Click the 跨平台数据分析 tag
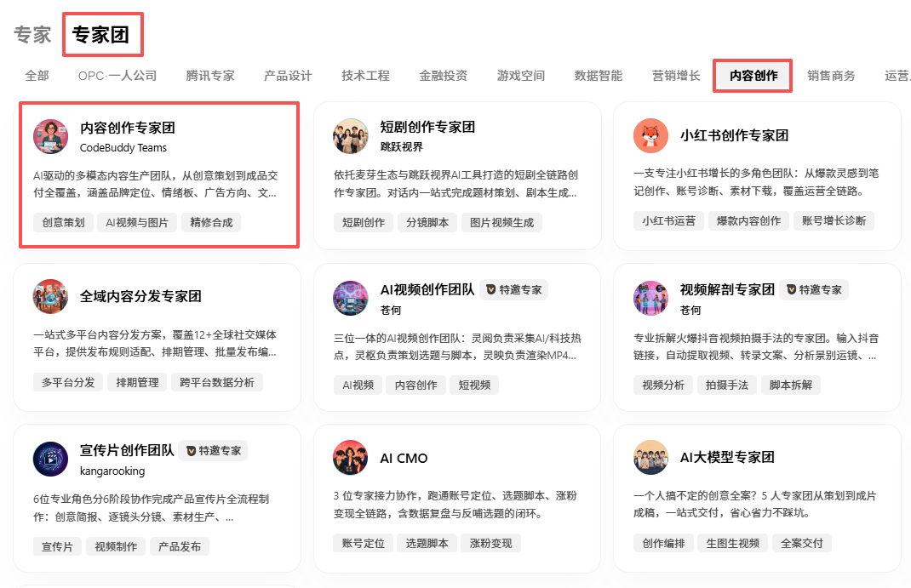 pyautogui.click(x=217, y=383)
